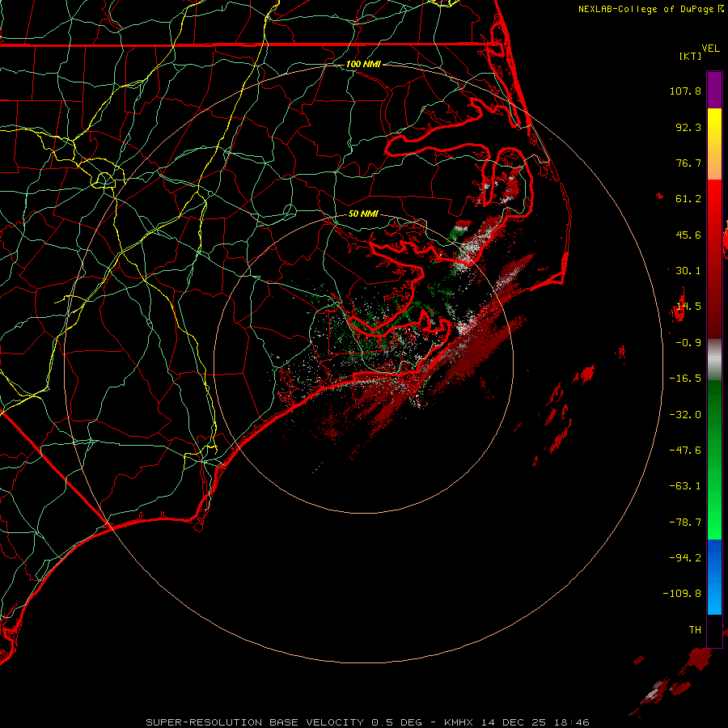
Task: Click the 45.6 velocity scale value
Action: [x=688, y=235]
